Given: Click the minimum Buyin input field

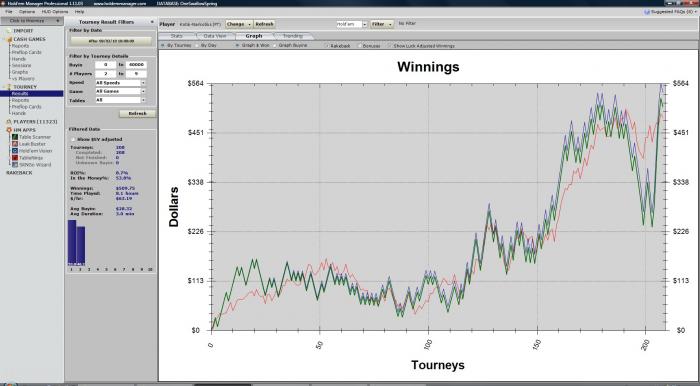Looking at the screenshot, I should tap(105, 65).
